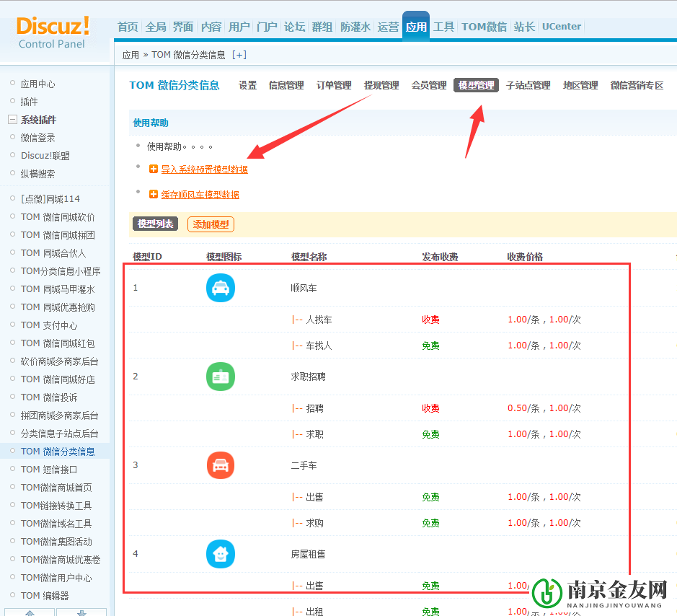677x616 pixels.
Task: Click the down arrow icon below the plugin sidebar
Action: pyautogui.click(x=81, y=612)
